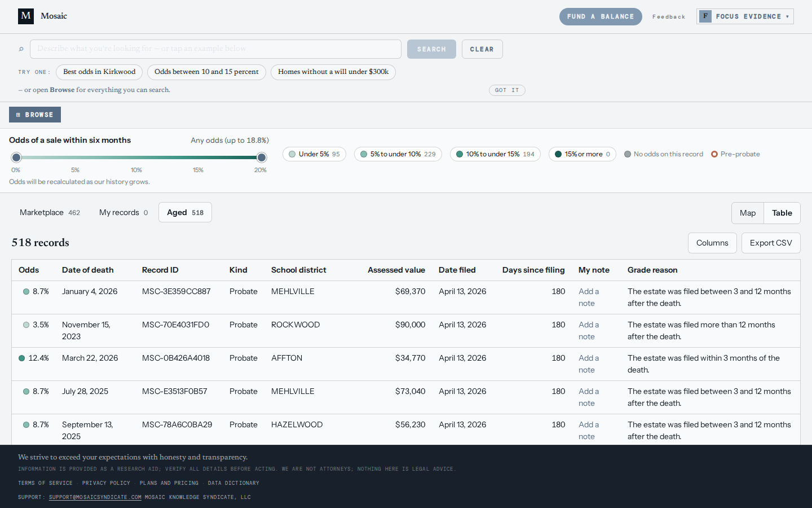The height and width of the screenshot is (508, 812).
Task: Toggle the Under 5% odds filter
Action: [314, 154]
